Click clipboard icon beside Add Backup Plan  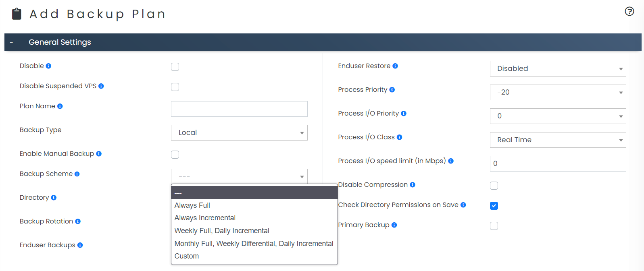point(17,14)
